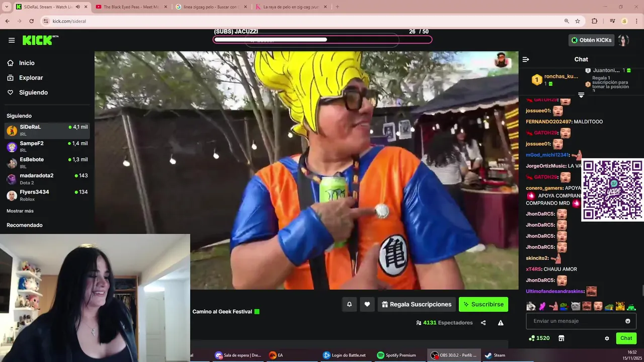Screen dimensions: 644x362
Task: Share the stream via share icon
Action: (483, 323)
